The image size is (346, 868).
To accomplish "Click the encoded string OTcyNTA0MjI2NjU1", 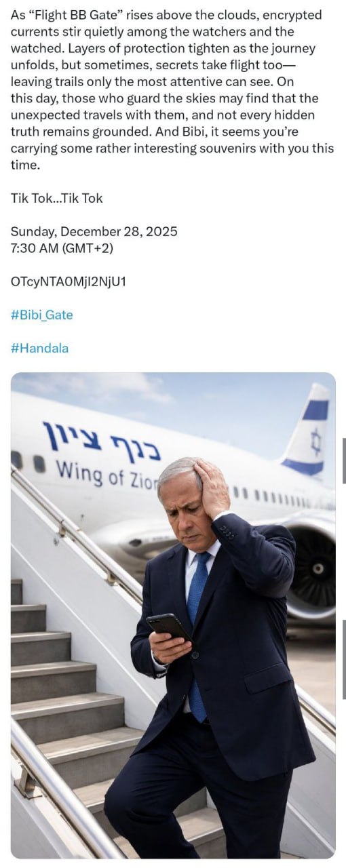I will pyautogui.click(x=69, y=281).
